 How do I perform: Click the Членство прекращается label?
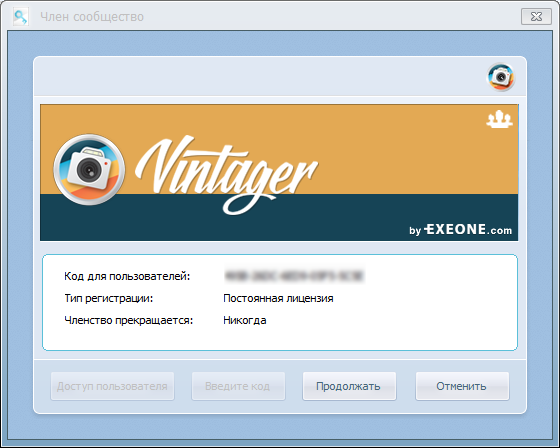tap(129, 320)
